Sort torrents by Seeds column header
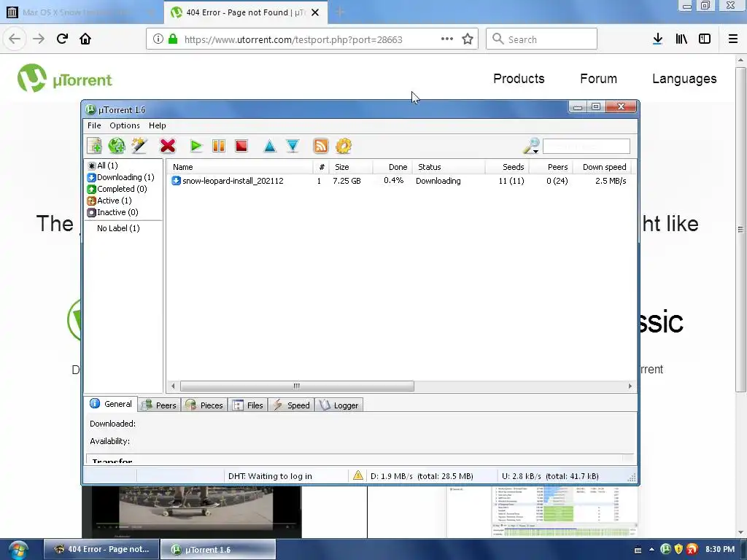The image size is (747, 560). (x=507, y=167)
